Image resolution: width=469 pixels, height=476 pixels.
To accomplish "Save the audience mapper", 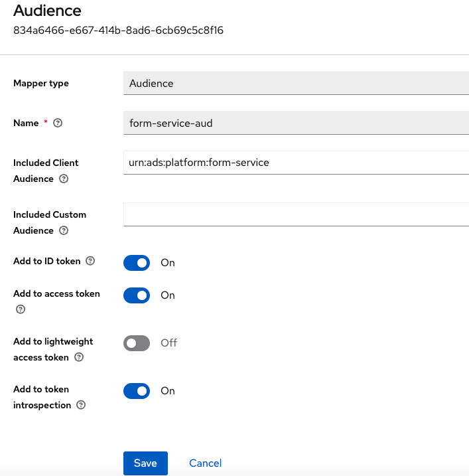I will pos(145,463).
